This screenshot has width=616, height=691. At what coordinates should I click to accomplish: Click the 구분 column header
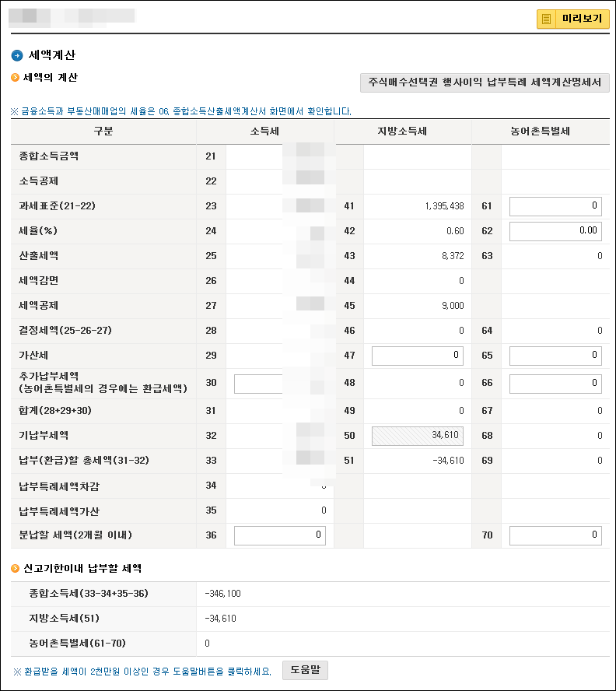[103, 132]
